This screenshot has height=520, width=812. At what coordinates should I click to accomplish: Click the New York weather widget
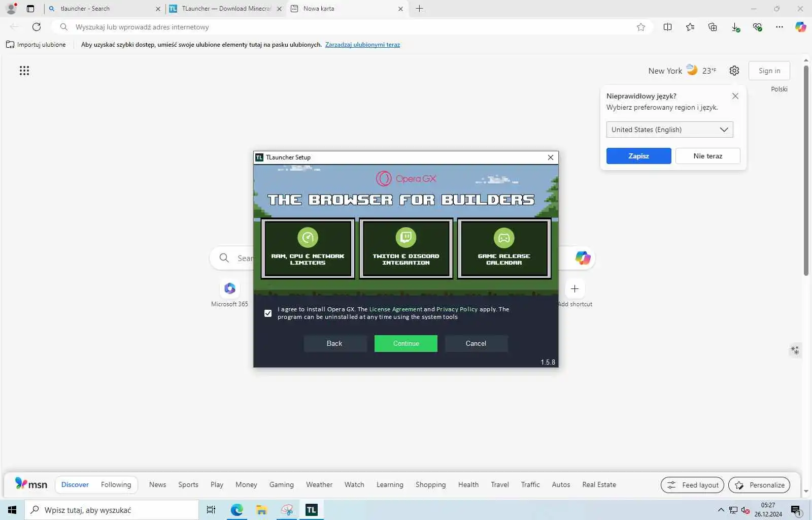[682, 71]
